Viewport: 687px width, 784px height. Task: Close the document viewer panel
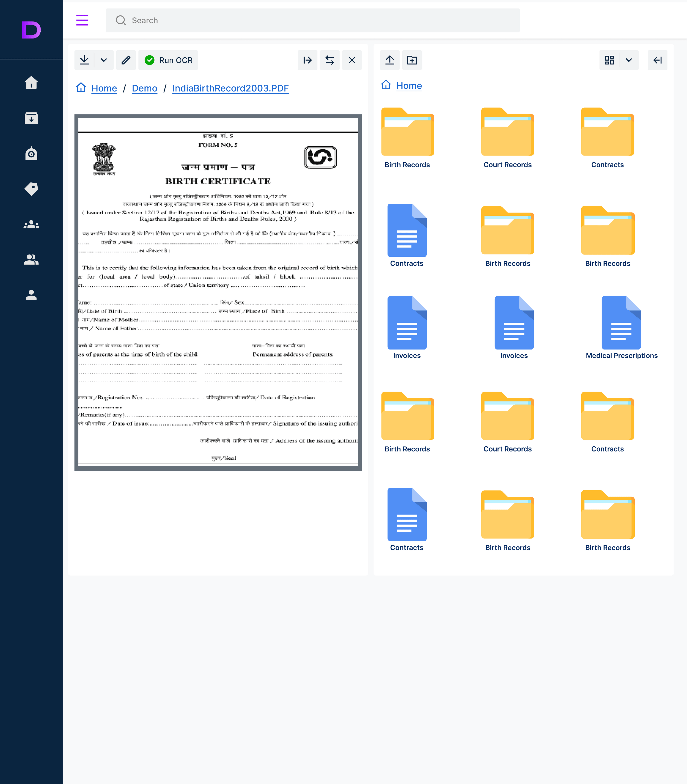[x=352, y=60]
